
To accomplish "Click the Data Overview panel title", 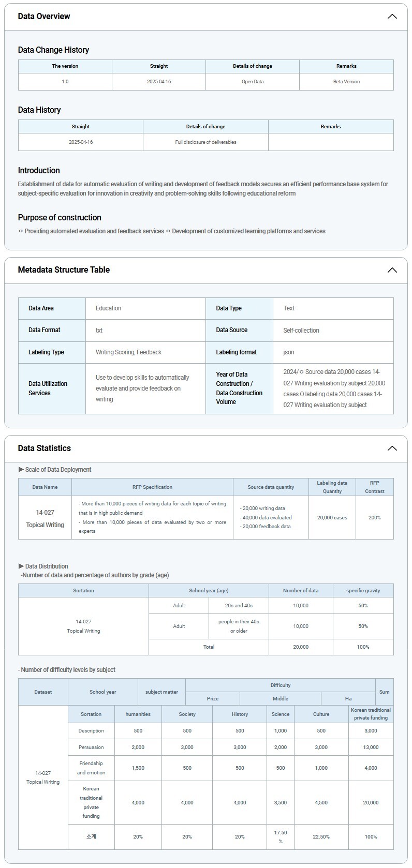I will coord(44,17).
